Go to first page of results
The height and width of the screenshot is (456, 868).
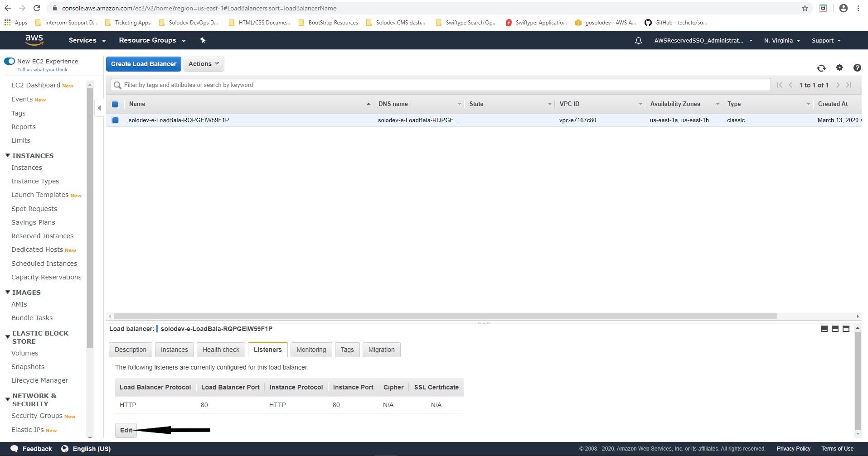point(780,85)
